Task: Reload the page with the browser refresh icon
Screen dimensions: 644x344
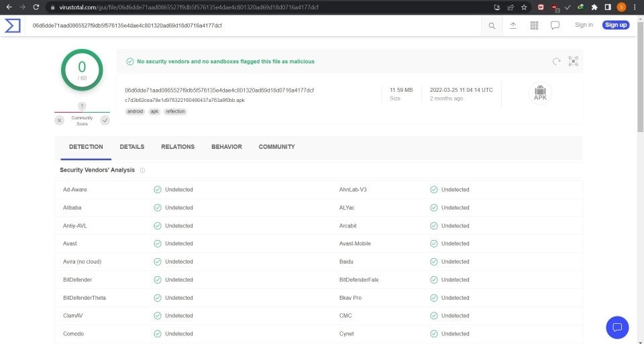Action: click(x=36, y=7)
